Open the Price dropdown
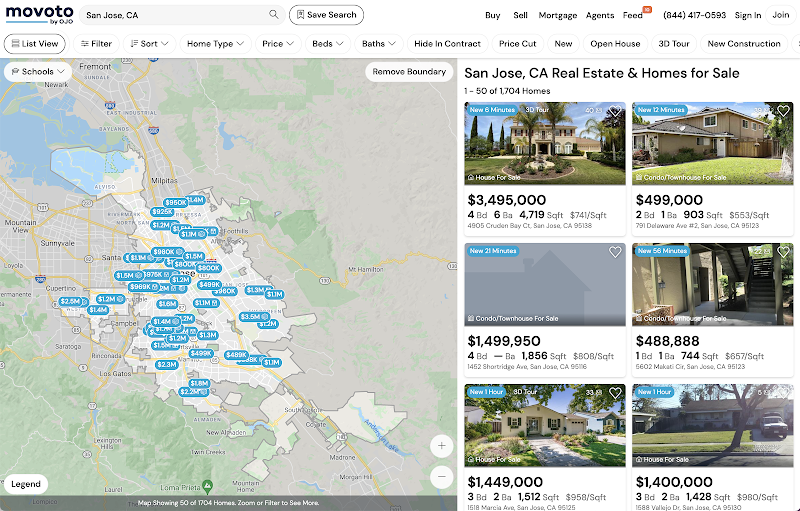The height and width of the screenshot is (511, 800). (278, 44)
